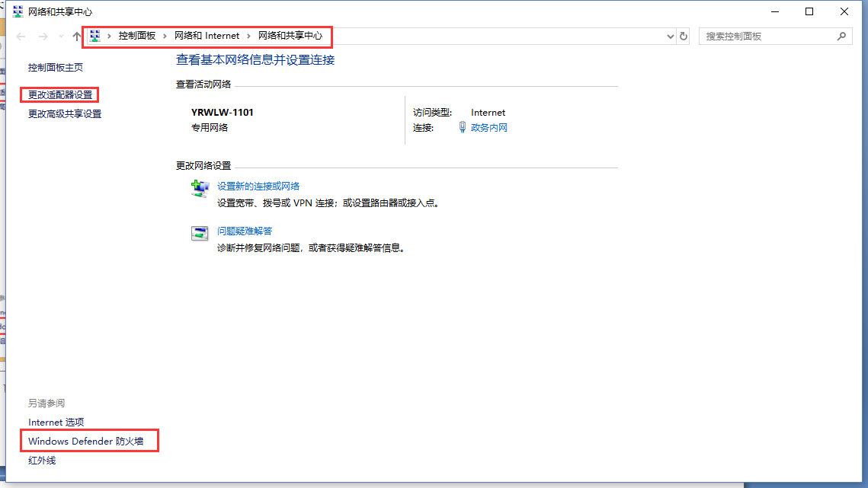Open 更改高级共享设置 link

coord(65,114)
